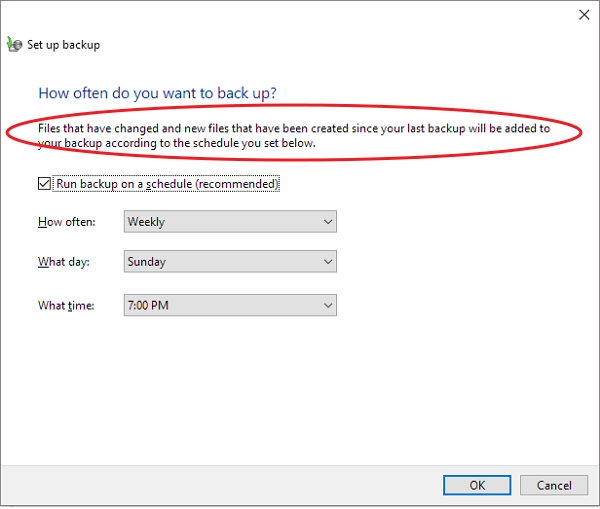Click the "What time:" field label
600x509 pixels.
coord(66,305)
